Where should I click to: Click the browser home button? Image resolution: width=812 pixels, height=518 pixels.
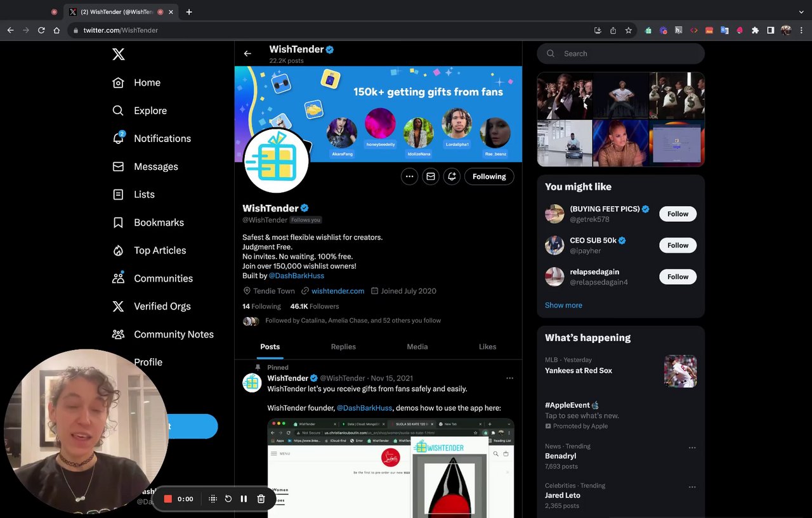(56, 30)
